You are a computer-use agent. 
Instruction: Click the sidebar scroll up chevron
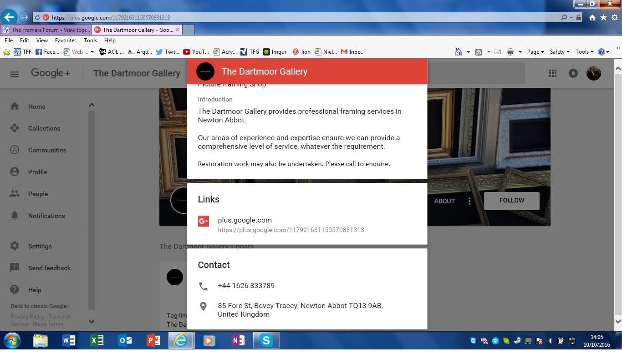point(92,105)
